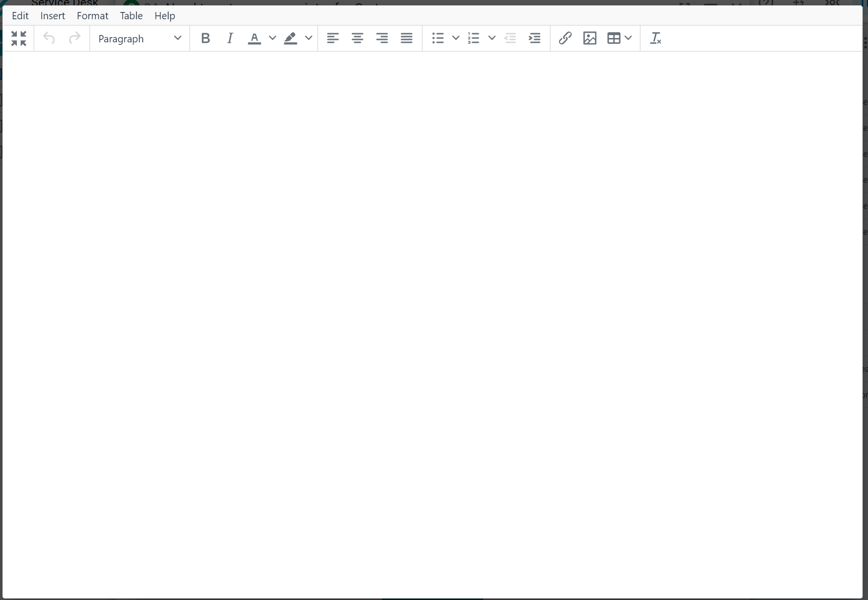
Task: Justify the text
Action: pos(407,38)
